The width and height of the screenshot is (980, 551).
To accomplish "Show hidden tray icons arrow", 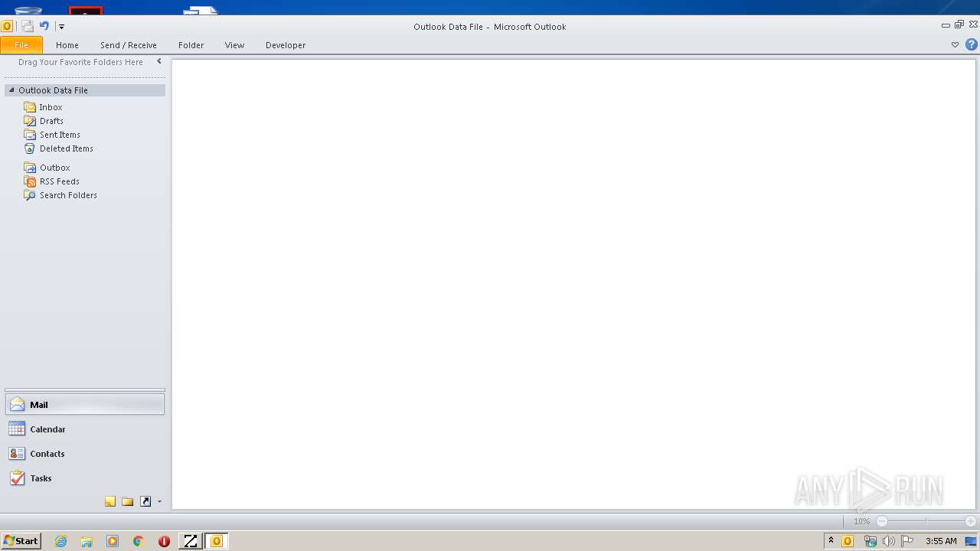I will (x=831, y=541).
